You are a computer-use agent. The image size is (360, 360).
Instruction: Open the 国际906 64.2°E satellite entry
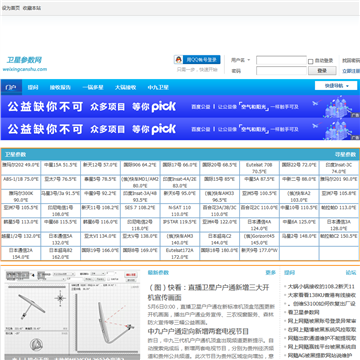tap(140, 165)
